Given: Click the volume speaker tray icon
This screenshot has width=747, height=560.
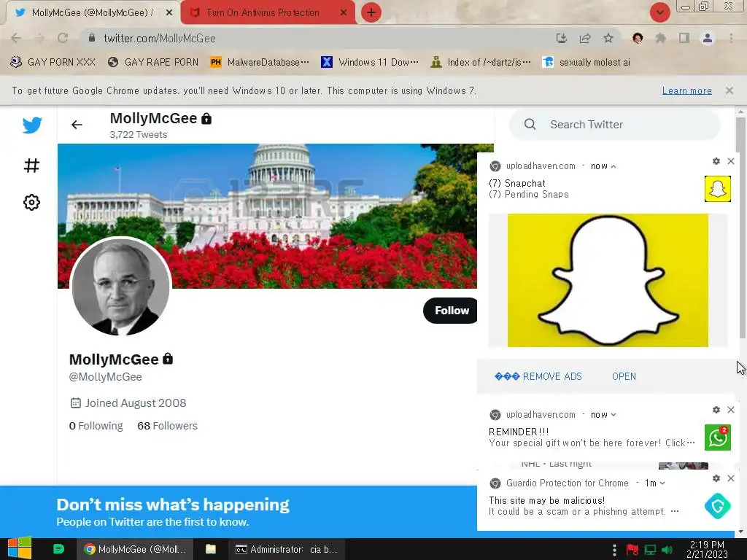Looking at the screenshot, I should click(x=667, y=550).
